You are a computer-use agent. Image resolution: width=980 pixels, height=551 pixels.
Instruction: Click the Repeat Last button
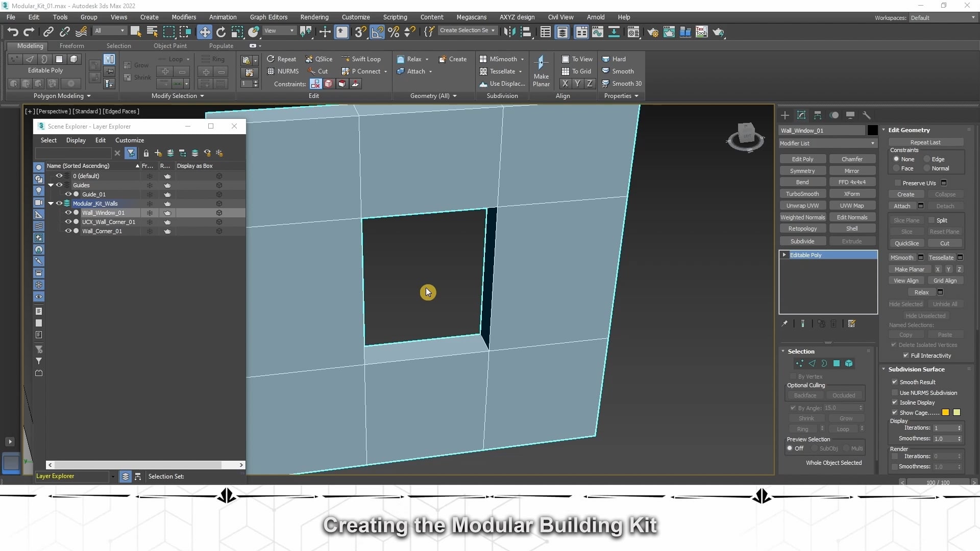[925, 142]
